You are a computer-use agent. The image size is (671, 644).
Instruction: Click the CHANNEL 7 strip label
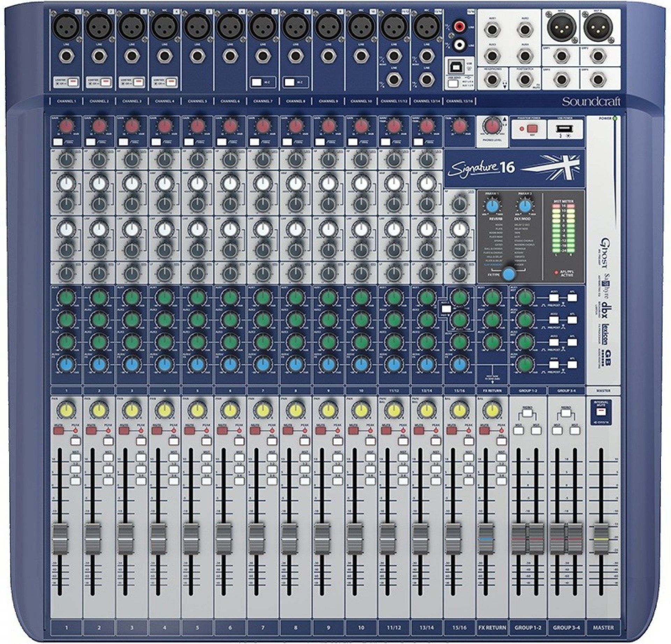pos(263,101)
